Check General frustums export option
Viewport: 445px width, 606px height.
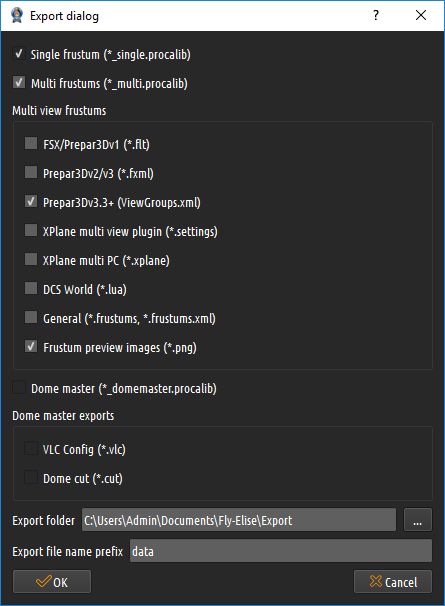(x=31, y=317)
